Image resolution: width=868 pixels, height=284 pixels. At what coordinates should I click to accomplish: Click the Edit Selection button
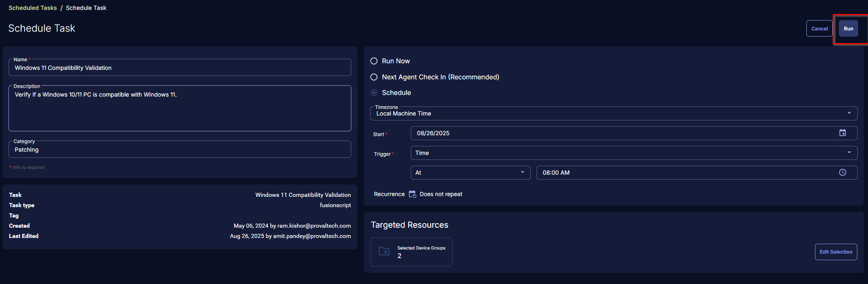tap(836, 252)
